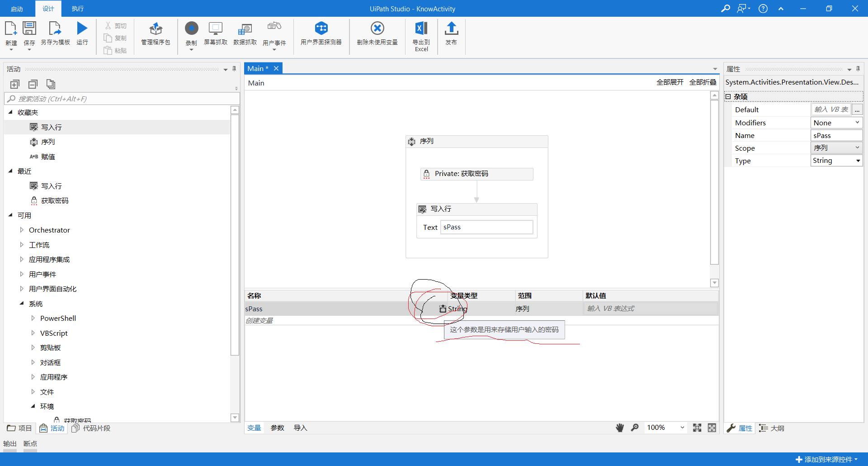Switch to the 执行 ribbon tab
Viewport: 868px width, 466px height.
pos(77,8)
